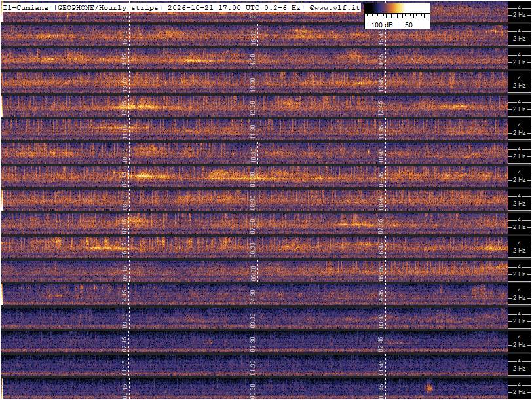532x400 pixels.
Task: Select the 14:45 time marker
Action: coord(381,62)
